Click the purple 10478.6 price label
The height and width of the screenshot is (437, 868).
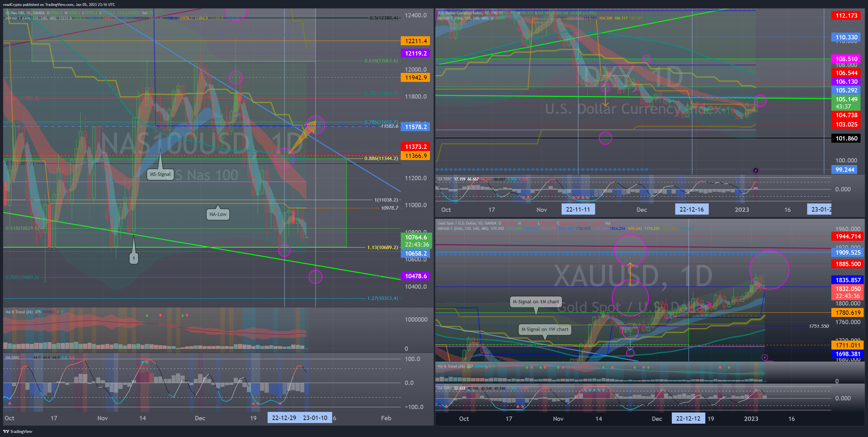(x=415, y=276)
